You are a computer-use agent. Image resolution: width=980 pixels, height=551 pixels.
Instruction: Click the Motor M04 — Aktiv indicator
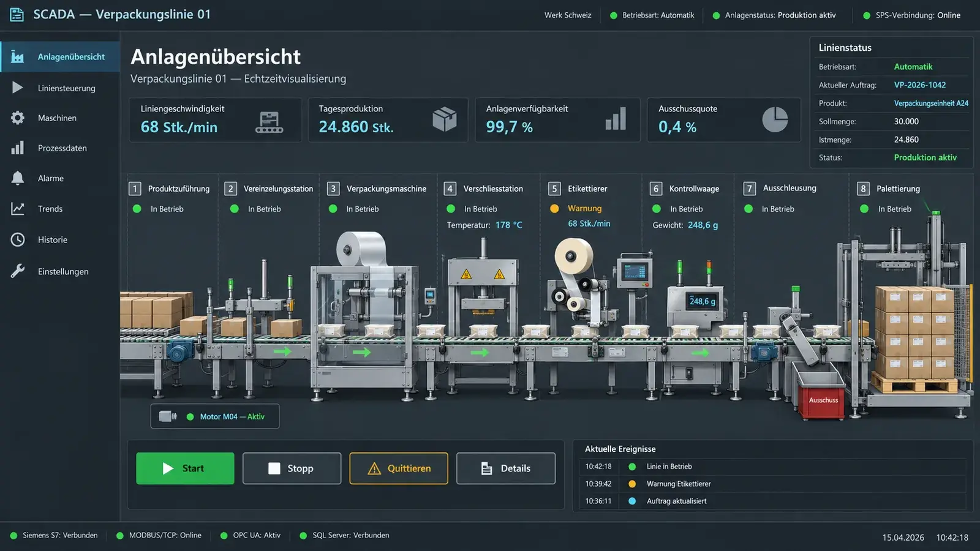(x=215, y=416)
